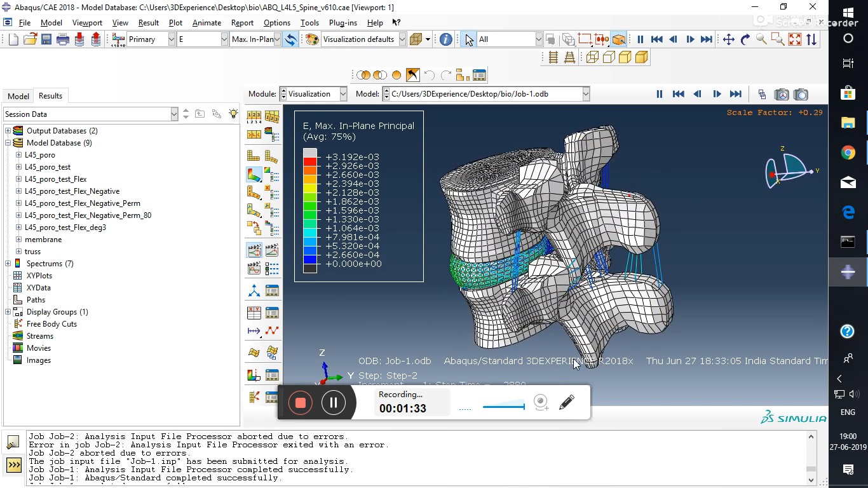Select the XYPlots tree item
Image resolution: width=868 pixels, height=488 pixels.
39,276
